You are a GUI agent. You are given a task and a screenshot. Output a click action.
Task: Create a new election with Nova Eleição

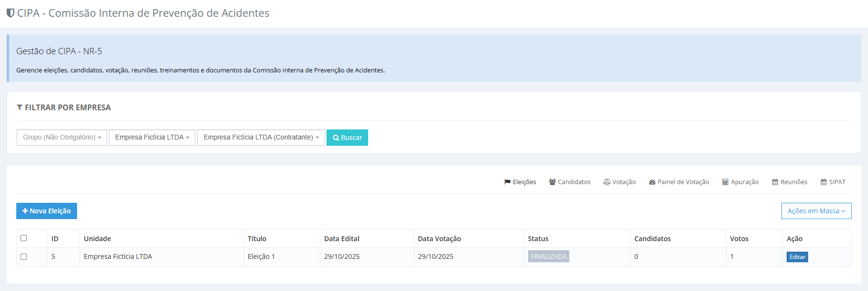pyautogui.click(x=46, y=211)
